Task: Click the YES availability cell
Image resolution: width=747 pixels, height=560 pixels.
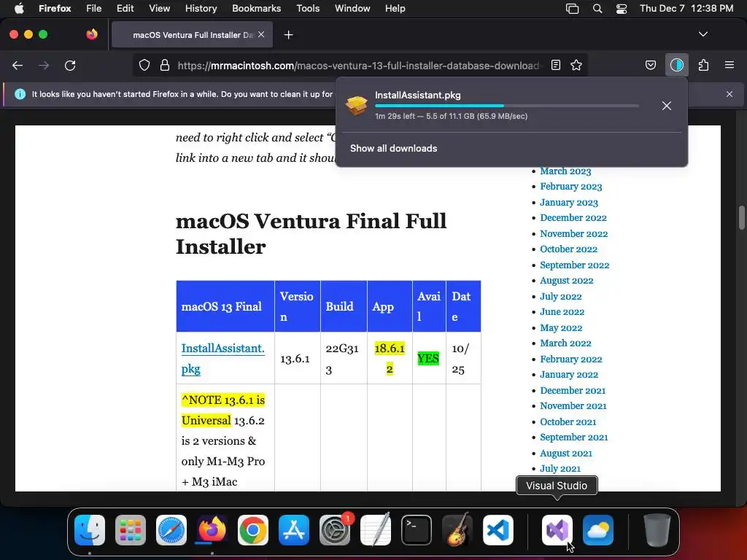Action: pyautogui.click(x=428, y=358)
